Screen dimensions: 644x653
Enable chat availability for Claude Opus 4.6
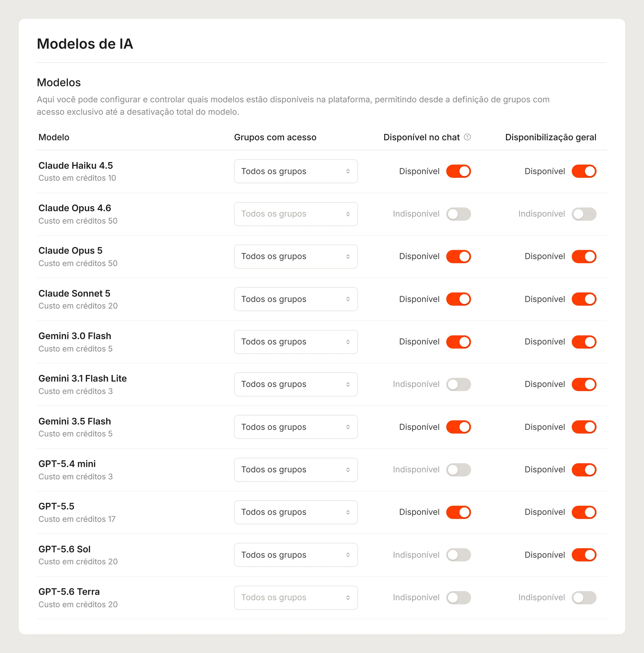458,214
